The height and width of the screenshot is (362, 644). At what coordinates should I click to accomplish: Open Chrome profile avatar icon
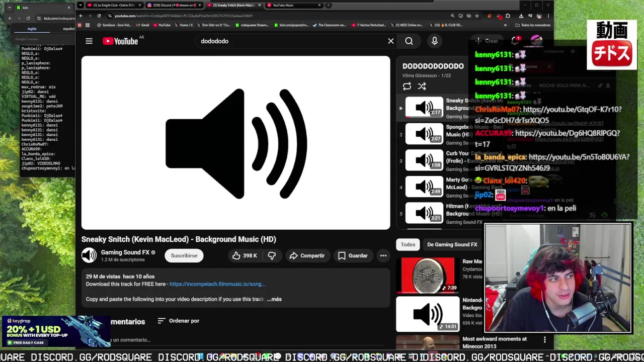539,16
